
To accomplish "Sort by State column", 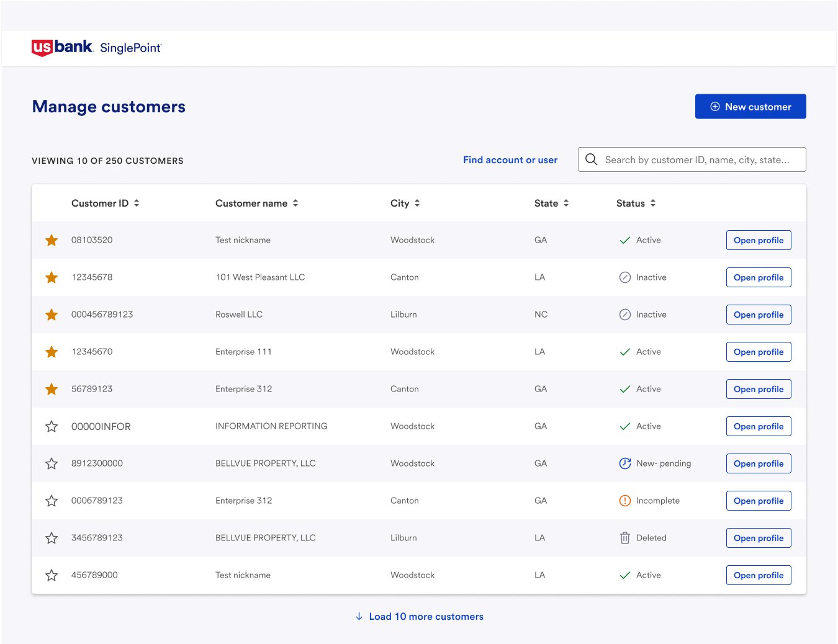I will click(x=551, y=203).
